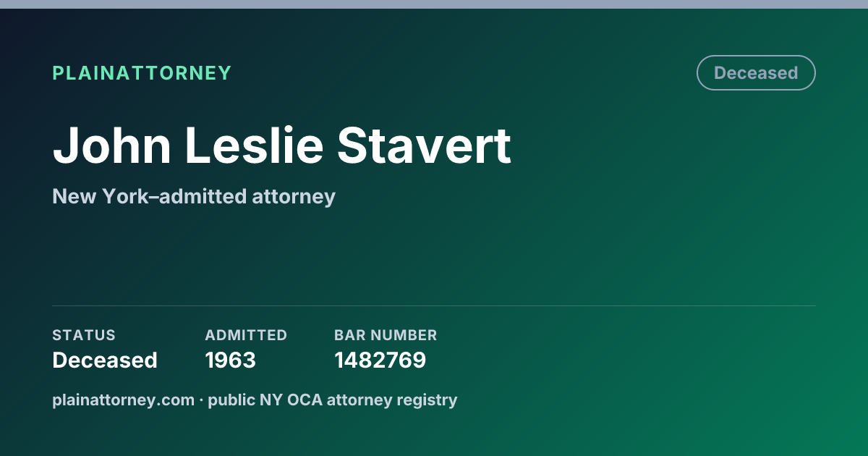Screen dimensions: 868x456
Task: Click the word registry in the footer
Action: tap(427, 400)
